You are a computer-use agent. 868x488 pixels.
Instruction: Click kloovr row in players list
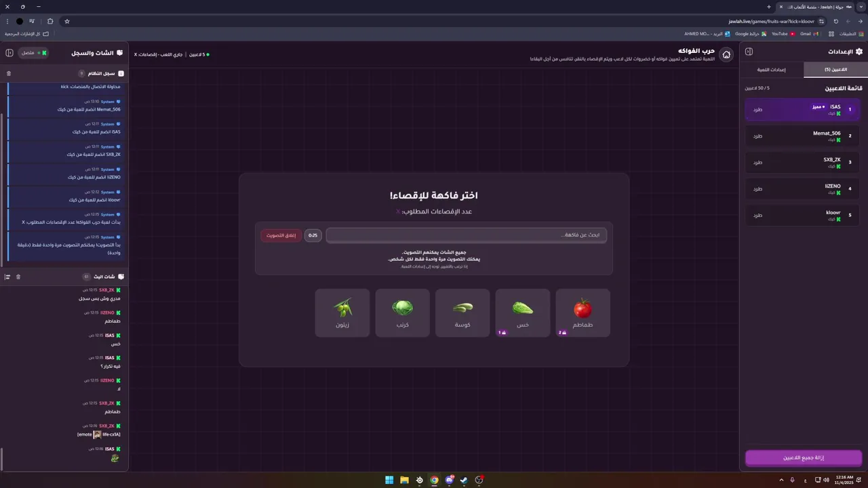pyautogui.click(x=802, y=216)
